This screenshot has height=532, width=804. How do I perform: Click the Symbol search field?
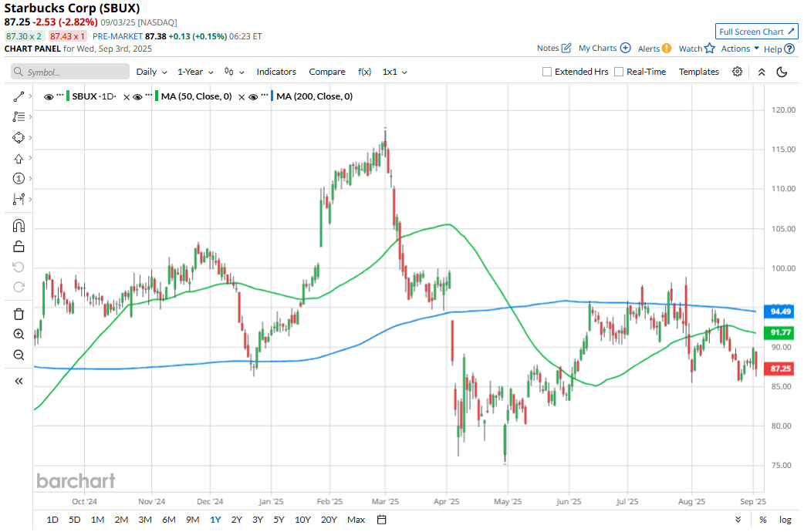70,72
